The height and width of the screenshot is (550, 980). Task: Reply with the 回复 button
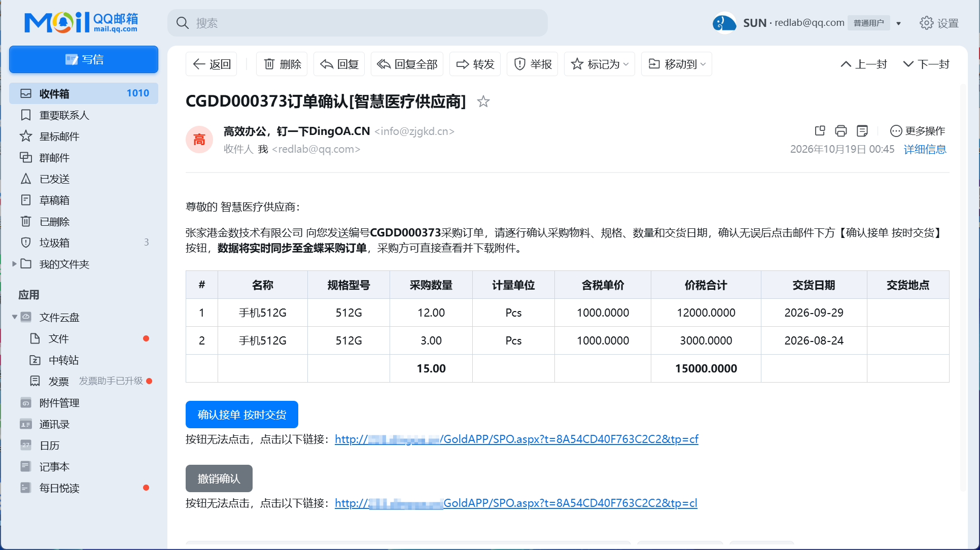339,64
